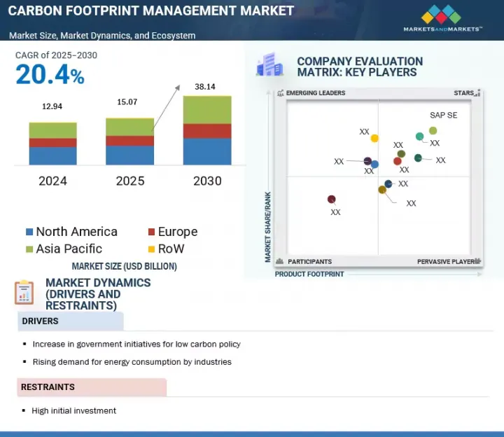
Task: Click the building icon beside Company Evaluation Matrix
Action: pyautogui.click(x=269, y=65)
